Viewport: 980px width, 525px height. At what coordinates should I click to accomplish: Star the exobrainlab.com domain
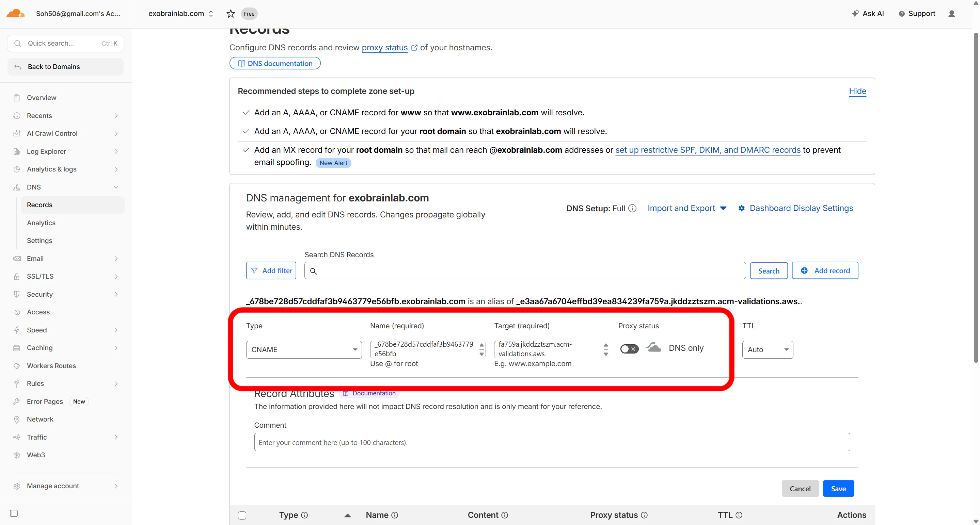[231, 14]
